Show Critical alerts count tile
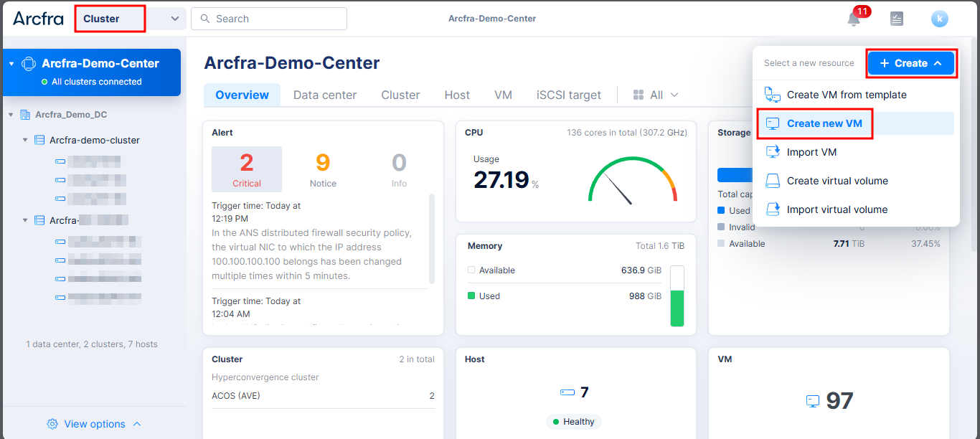Viewport: 980px width, 439px height. tap(247, 169)
